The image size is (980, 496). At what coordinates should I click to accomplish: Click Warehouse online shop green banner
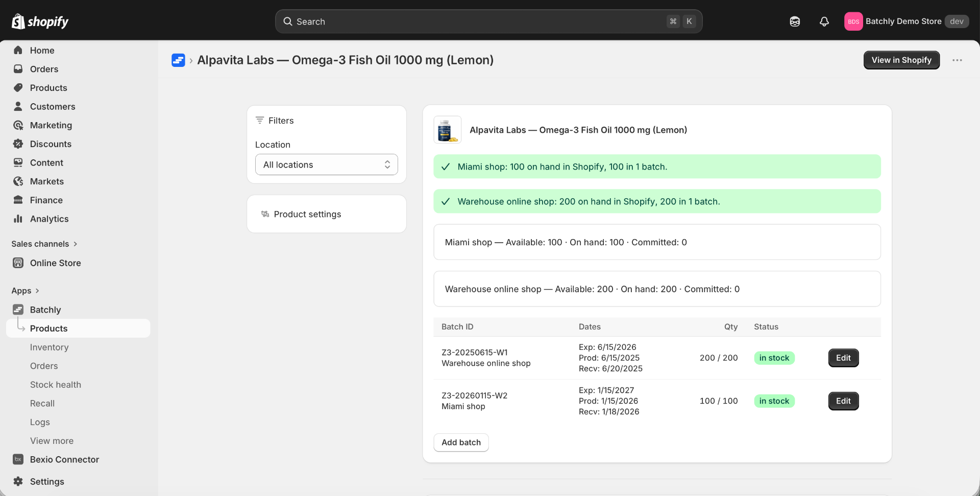pyautogui.click(x=657, y=201)
